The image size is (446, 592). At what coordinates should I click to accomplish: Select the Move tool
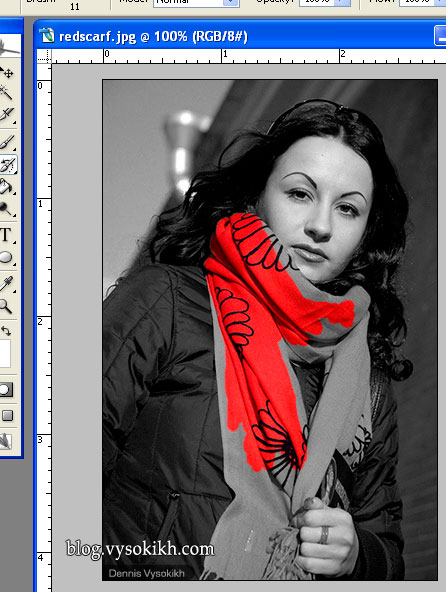click(x=7, y=72)
